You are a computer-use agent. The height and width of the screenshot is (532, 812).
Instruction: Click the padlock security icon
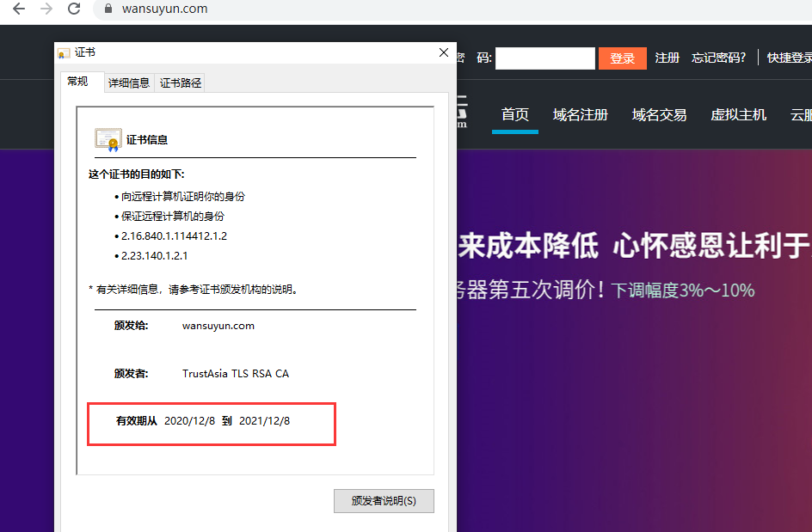click(108, 9)
